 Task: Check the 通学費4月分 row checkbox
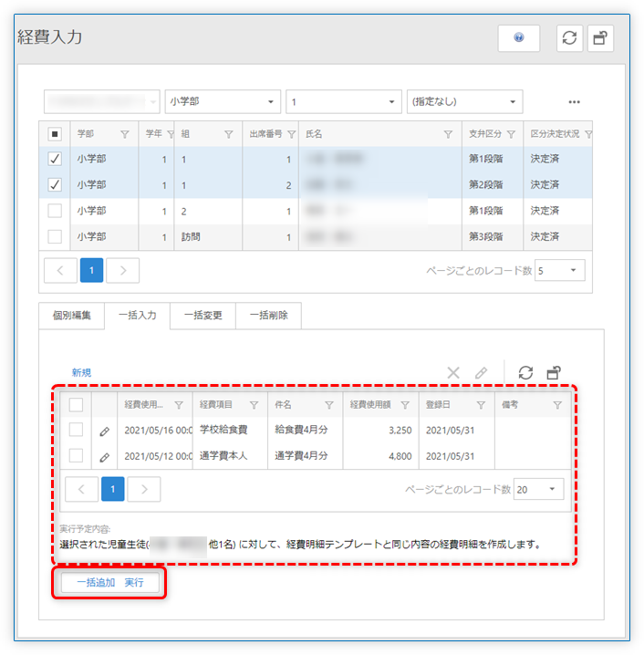pyautogui.click(x=76, y=455)
